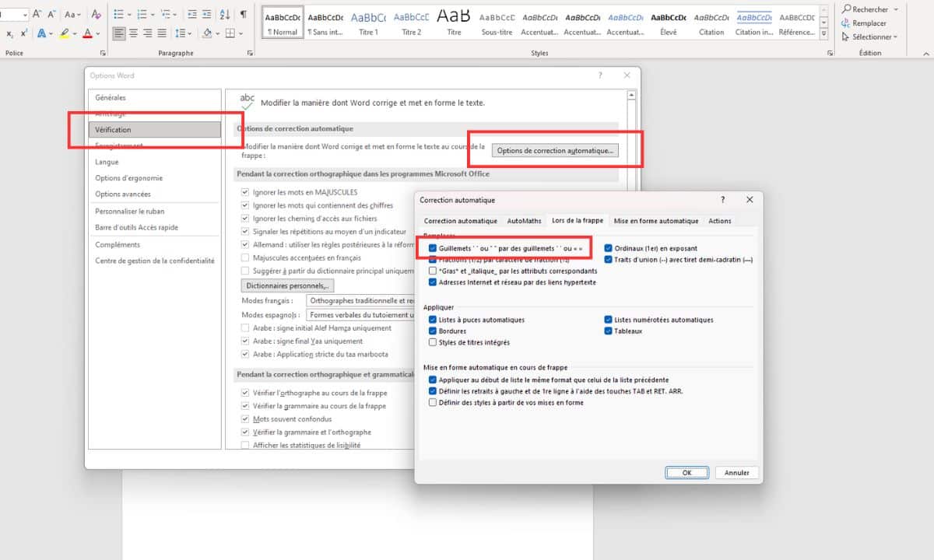Viewport: 934px width, 560px height.
Task: Insert a bulleted list
Action: [x=119, y=14]
